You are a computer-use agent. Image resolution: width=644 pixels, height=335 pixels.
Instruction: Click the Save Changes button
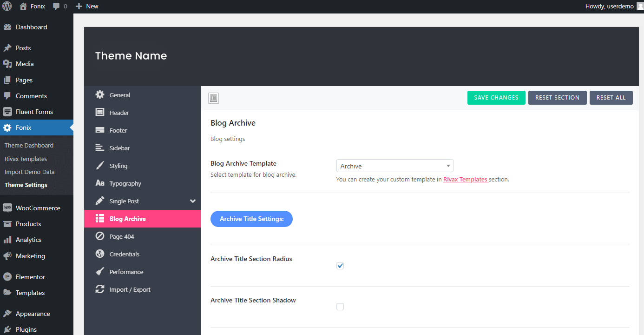[x=496, y=98]
